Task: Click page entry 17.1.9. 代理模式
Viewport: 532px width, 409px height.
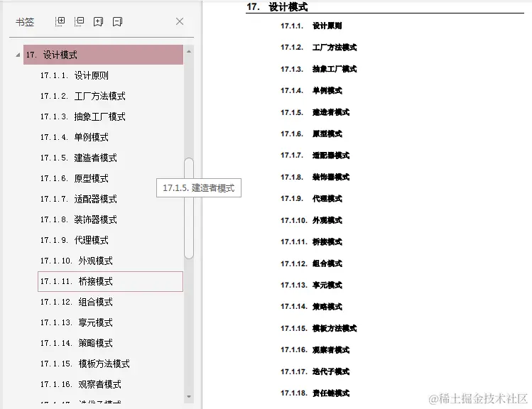Action: [311, 199]
